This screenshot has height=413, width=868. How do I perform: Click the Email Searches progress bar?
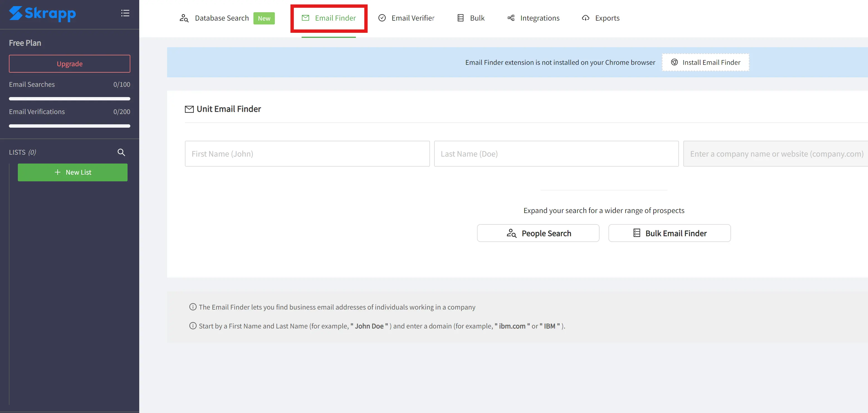pyautogui.click(x=69, y=99)
